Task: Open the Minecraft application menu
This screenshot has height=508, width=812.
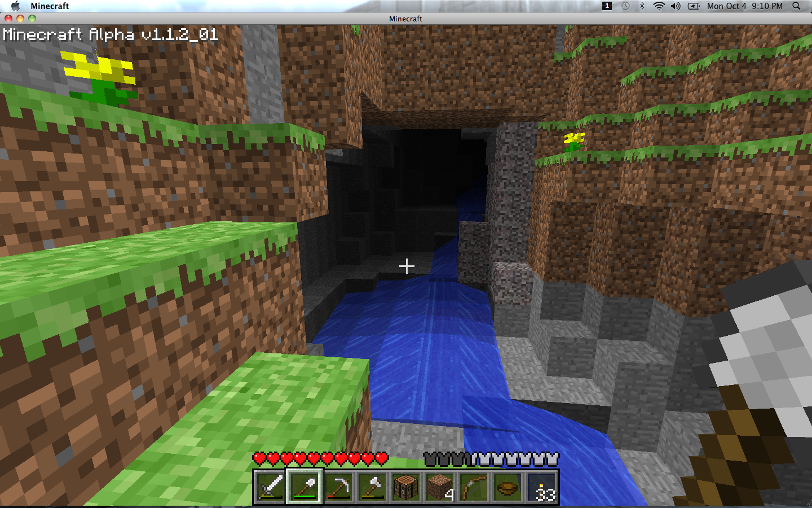Action: (x=50, y=6)
